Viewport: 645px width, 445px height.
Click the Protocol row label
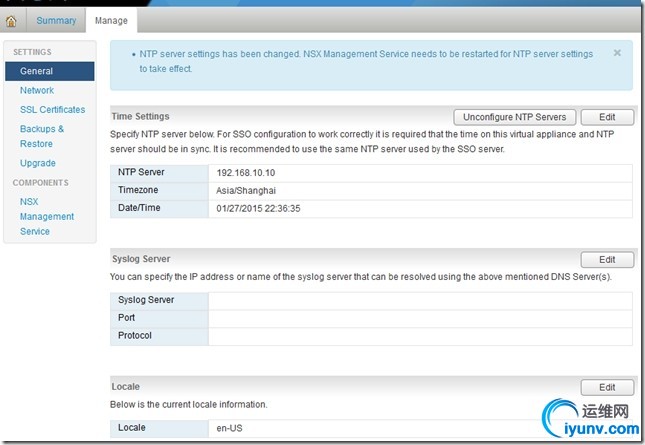[135, 336]
